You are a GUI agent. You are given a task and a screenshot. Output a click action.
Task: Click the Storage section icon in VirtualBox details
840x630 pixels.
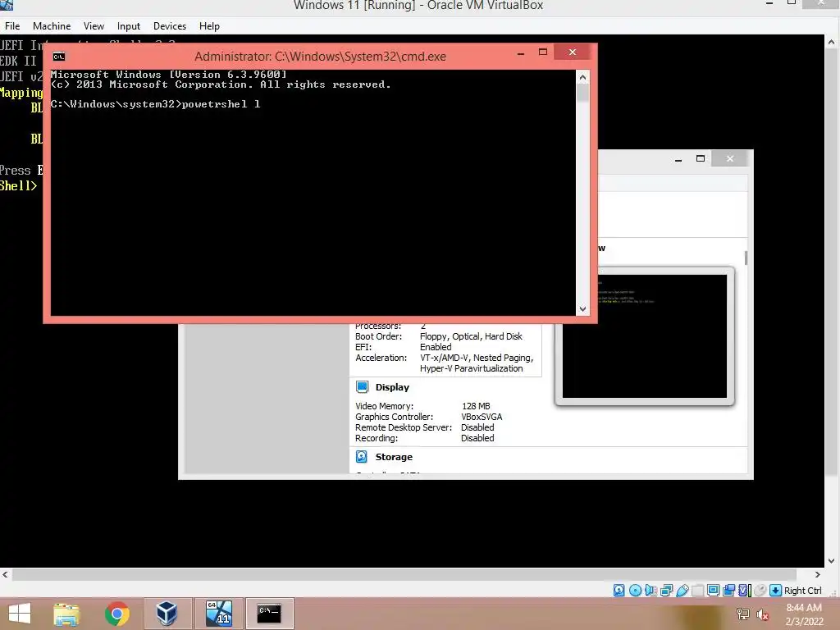click(x=362, y=456)
